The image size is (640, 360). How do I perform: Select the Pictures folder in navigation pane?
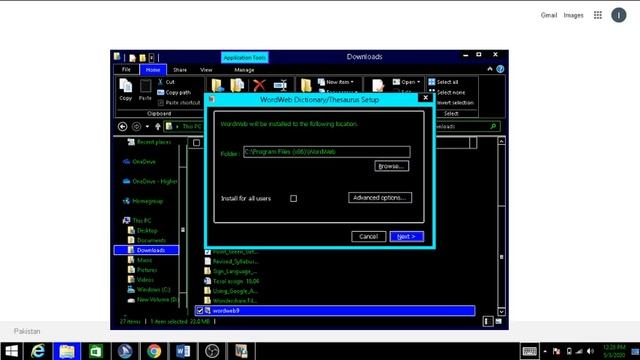click(142, 270)
